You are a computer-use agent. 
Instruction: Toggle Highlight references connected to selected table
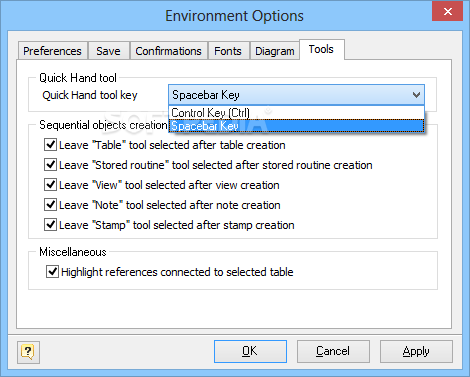pyautogui.click(x=52, y=272)
